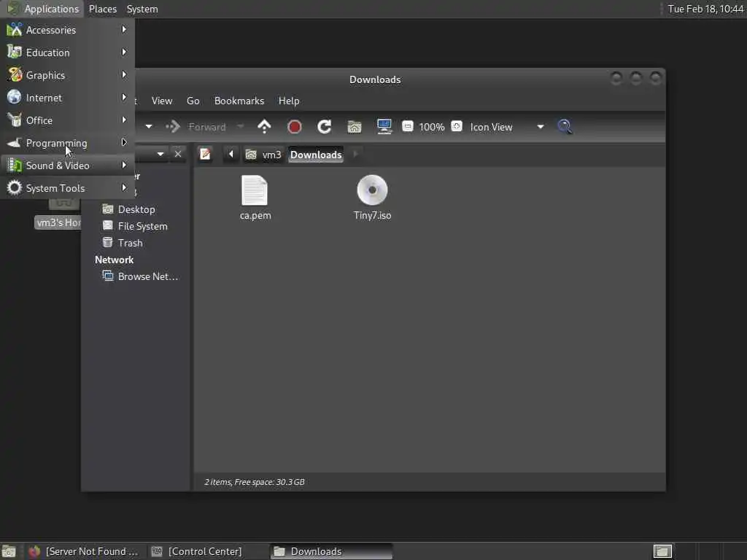Click the Graphics palette icon
747x560 pixels.
[15, 75]
